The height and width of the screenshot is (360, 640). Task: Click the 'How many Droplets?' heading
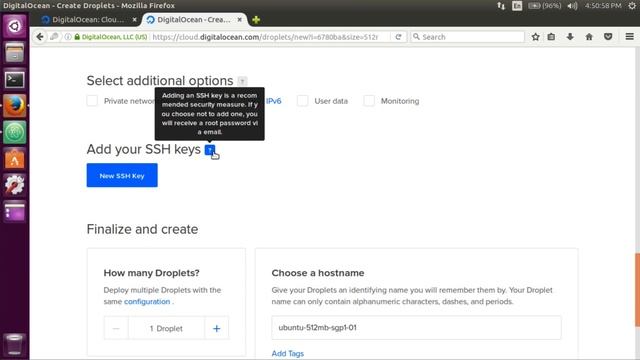point(151,273)
